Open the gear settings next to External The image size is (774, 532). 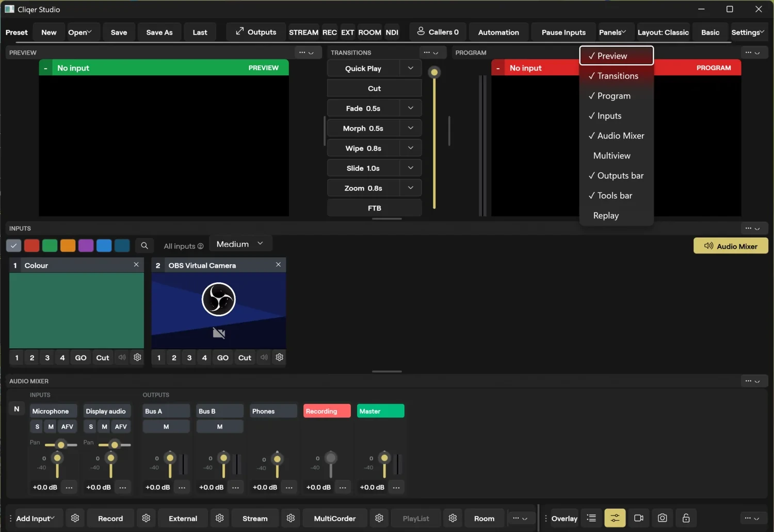pos(220,518)
